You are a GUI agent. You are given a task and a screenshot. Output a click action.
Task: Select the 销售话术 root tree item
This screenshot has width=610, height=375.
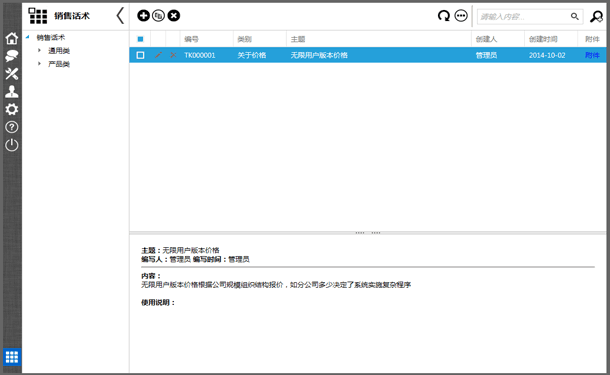tap(51, 37)
